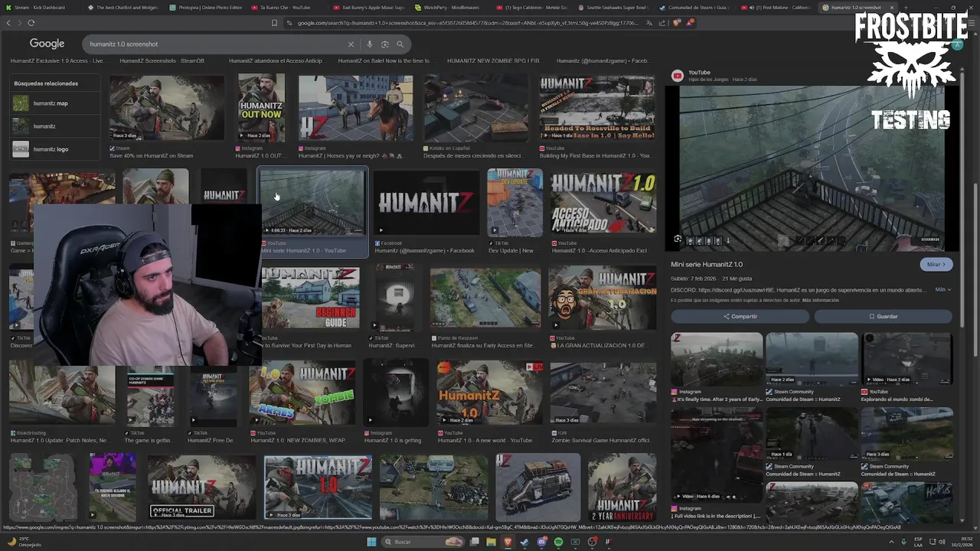Click the Brave browser taskbar icon

point(508,542)
